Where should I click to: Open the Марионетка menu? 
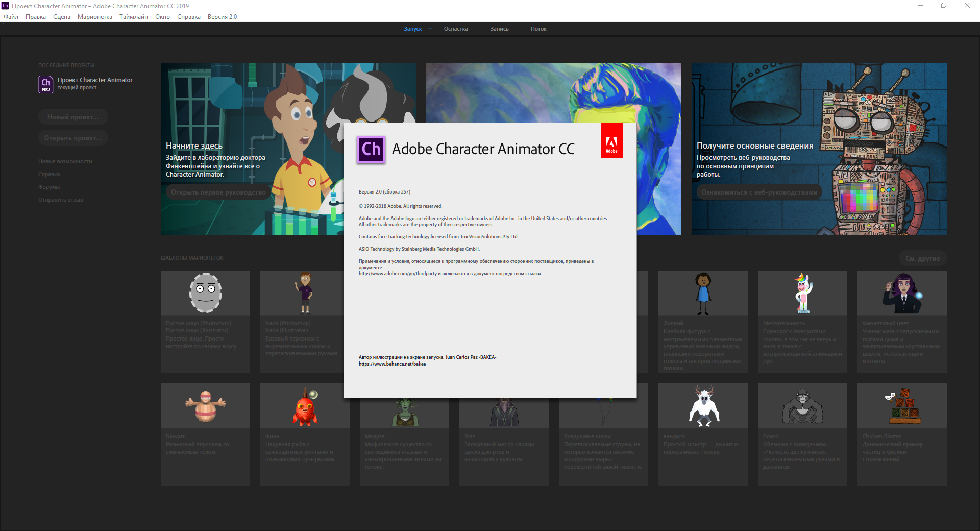coord(95,17)
